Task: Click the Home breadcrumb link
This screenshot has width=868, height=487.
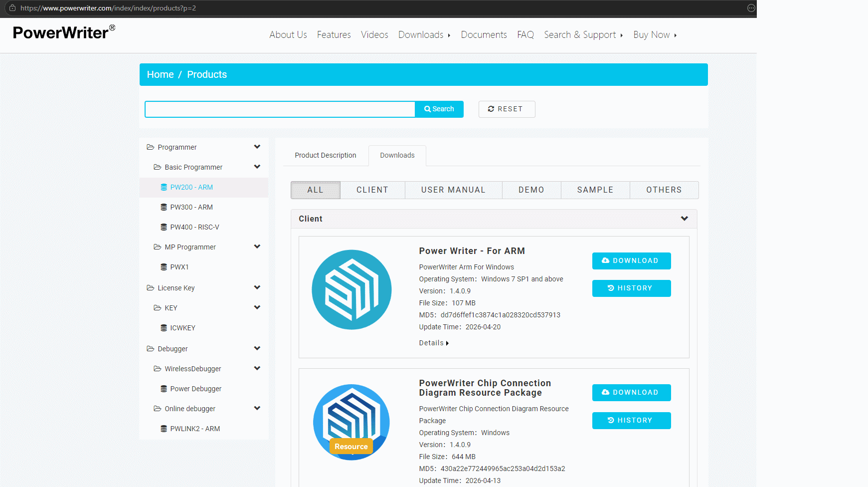Action: pos(161,74)
